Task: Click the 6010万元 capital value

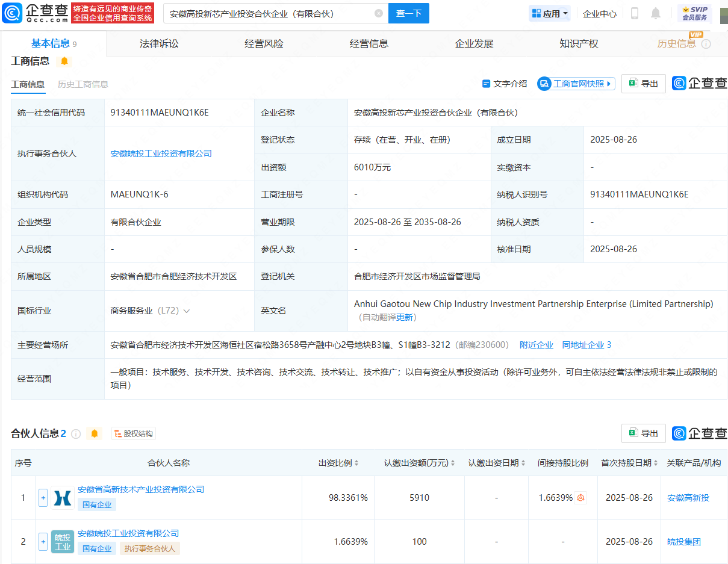Action: point(372,167)
